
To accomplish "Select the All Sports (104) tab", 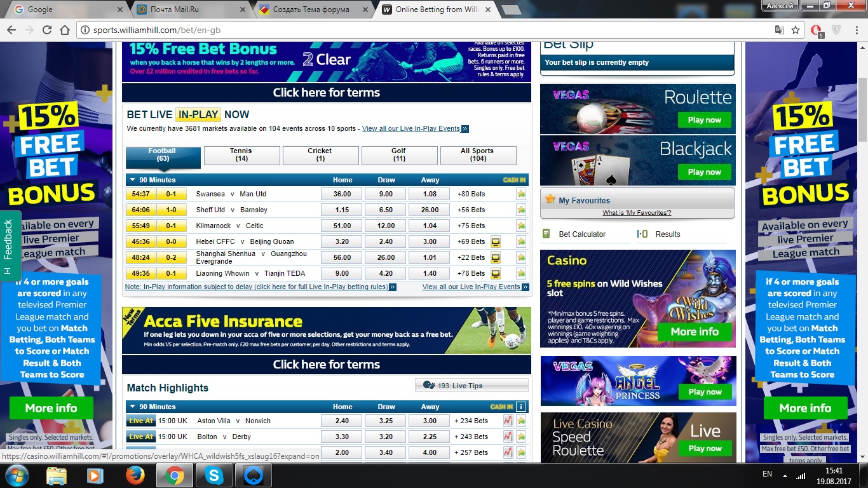I will pyautogui.click(x=478, y=155).
